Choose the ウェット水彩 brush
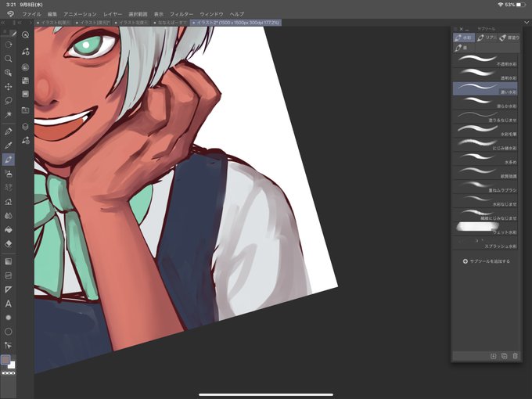 click(x=485, y=228)
